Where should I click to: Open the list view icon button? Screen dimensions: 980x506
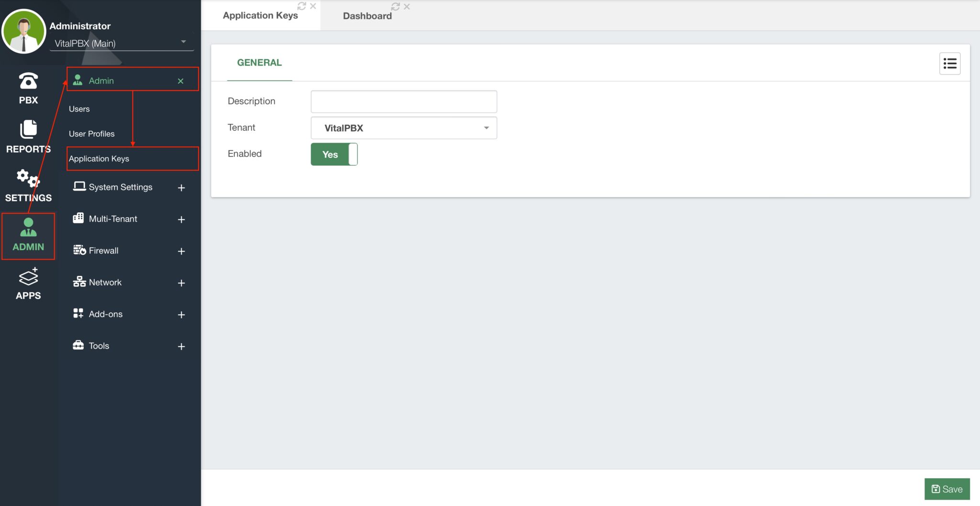pos(949,63)
